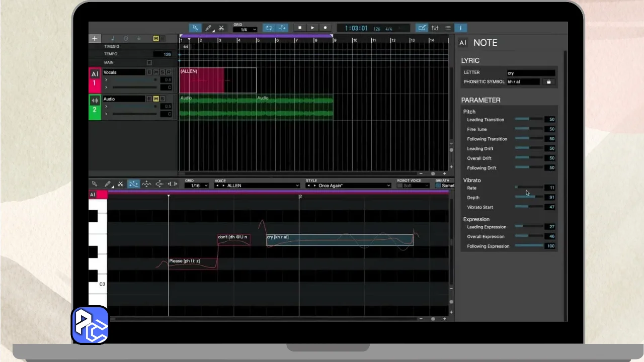Click the add track plus button

[x=95, y=39]
